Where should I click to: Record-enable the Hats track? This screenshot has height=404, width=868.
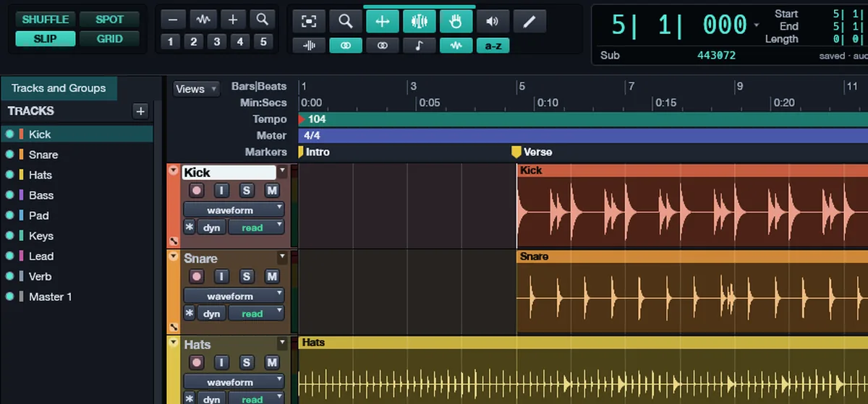[196, 363]
